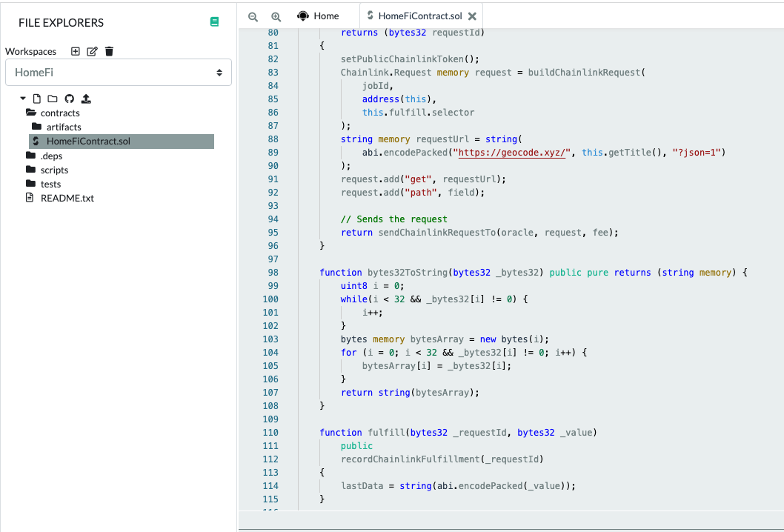Zoom in the editor font
This screenshot has height=532, width=784.
pyautogui.click(x=276, y=16)
